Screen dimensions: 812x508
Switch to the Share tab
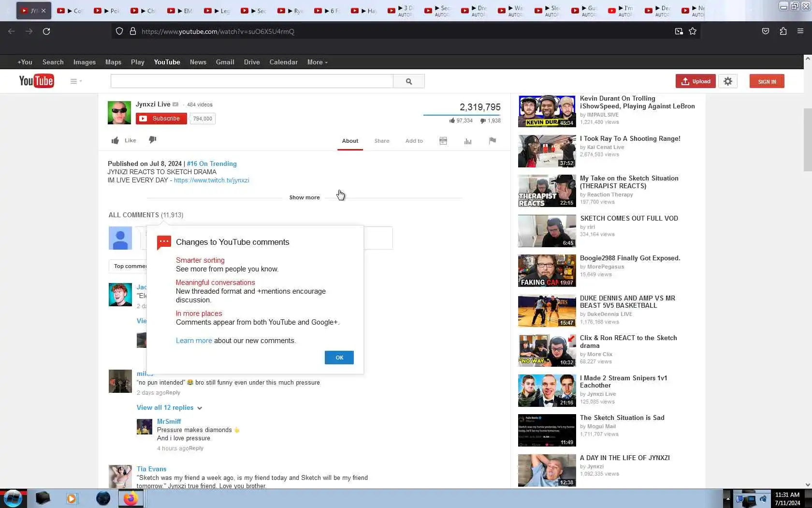(x=382, y=141)
